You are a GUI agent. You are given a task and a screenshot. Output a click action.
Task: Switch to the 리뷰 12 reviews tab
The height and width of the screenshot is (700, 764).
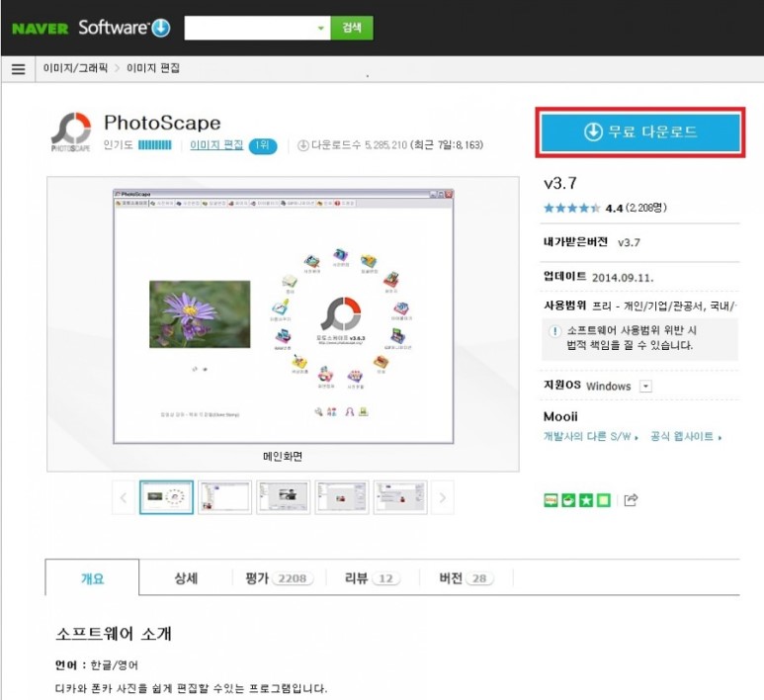pos(373,578)
